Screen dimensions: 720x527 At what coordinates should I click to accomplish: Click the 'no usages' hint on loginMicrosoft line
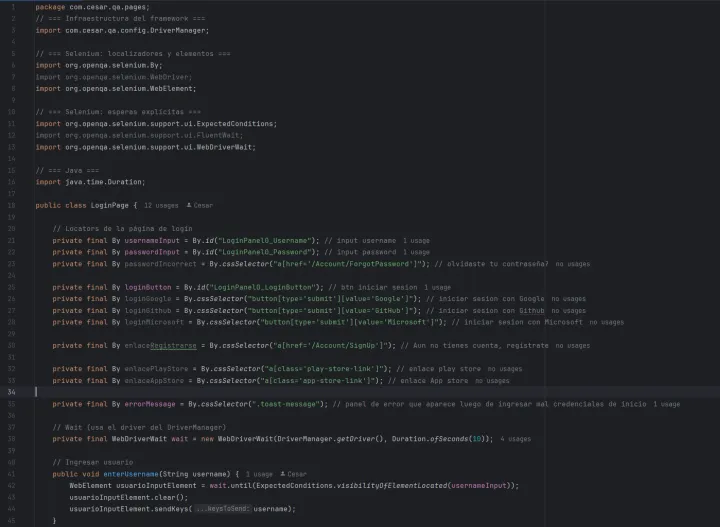coord(607,322)
